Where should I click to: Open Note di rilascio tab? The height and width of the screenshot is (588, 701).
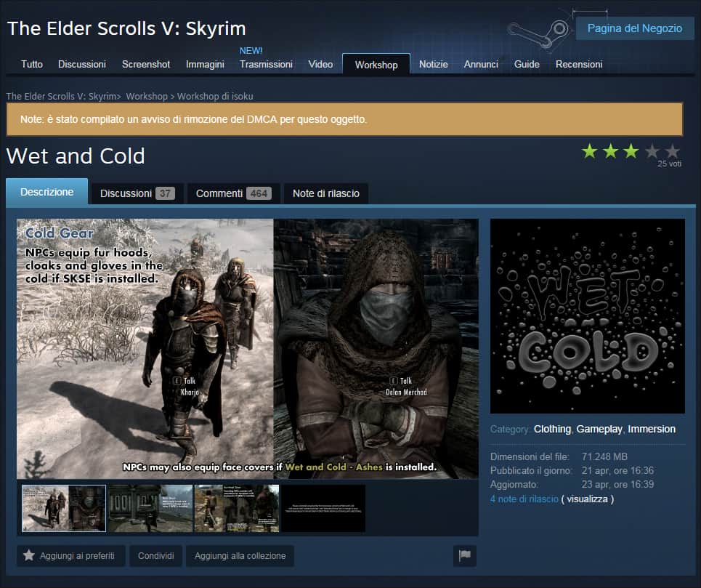(x=326, y=193)
